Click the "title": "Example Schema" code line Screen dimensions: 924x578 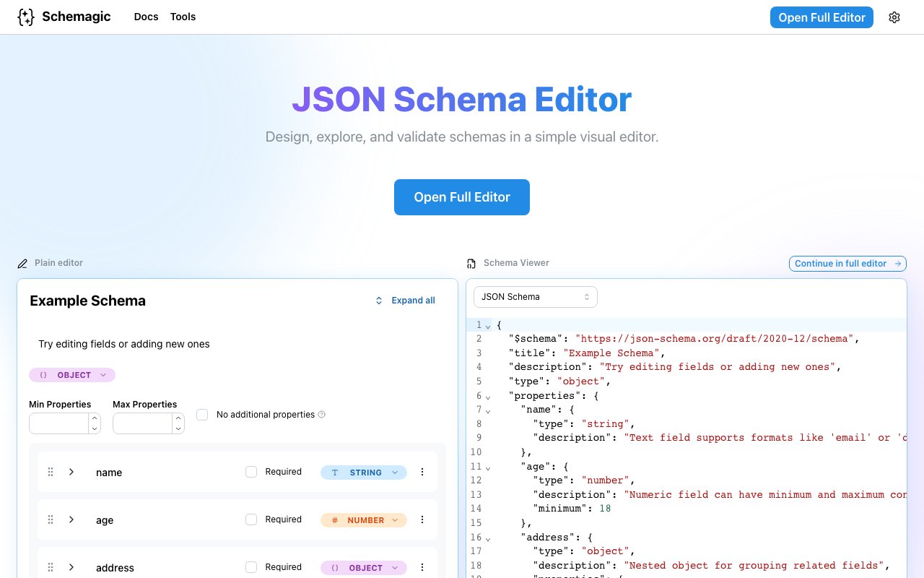(x=586, y=353)
